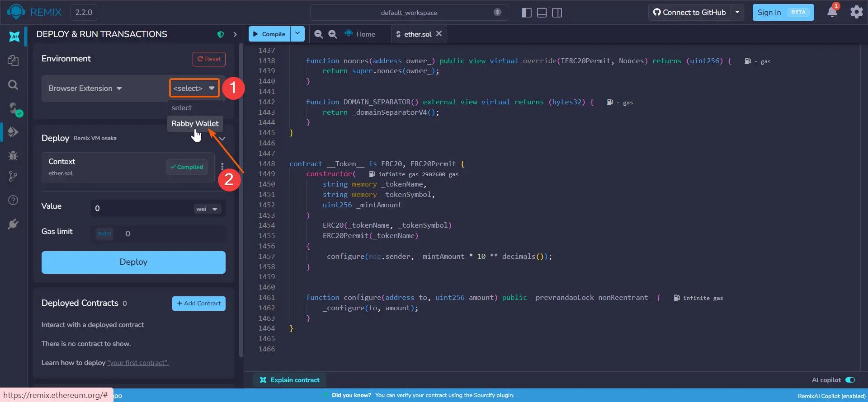Open the Git source control sidebar icon
868x402 pixels.
tap(13, 177)
